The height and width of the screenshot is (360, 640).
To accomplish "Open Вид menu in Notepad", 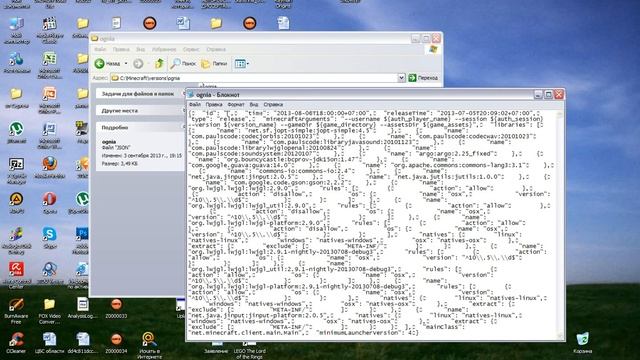I will (x=254, y=104).
